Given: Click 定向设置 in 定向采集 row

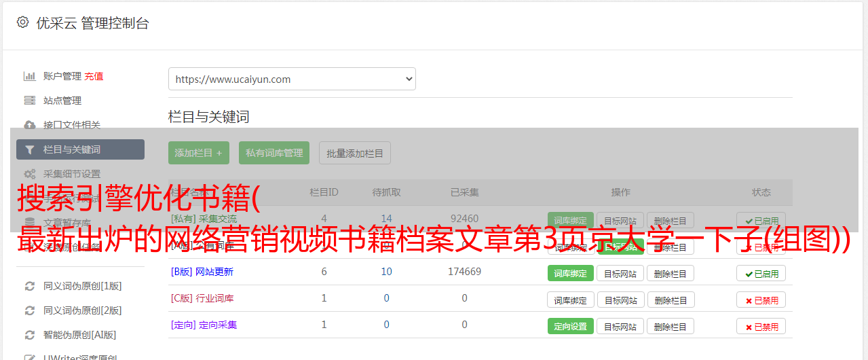Looking at the screenshot, I should 570,326.
